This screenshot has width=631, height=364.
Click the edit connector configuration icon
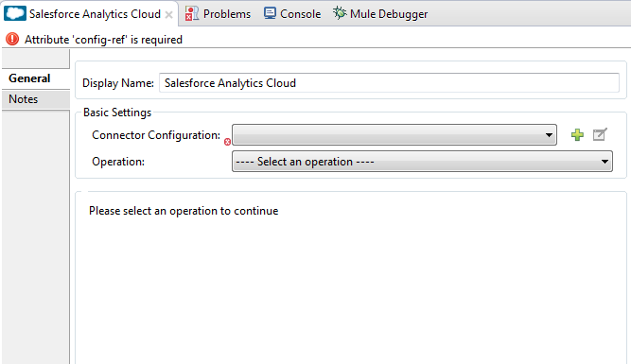click(x=600, y=134)
